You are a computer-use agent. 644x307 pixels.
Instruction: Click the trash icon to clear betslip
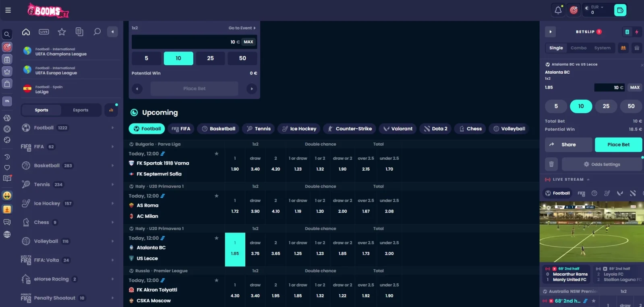tap(551, 164)
